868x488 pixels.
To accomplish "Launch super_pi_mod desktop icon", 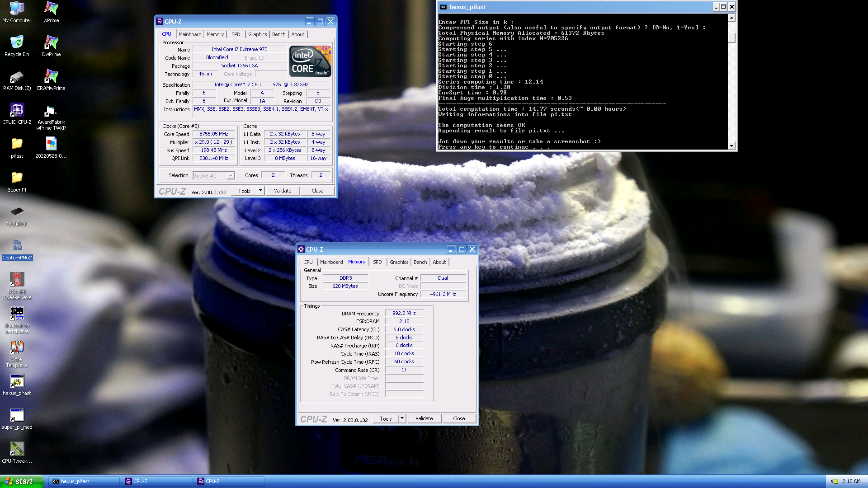I will (x=17, y=419).
